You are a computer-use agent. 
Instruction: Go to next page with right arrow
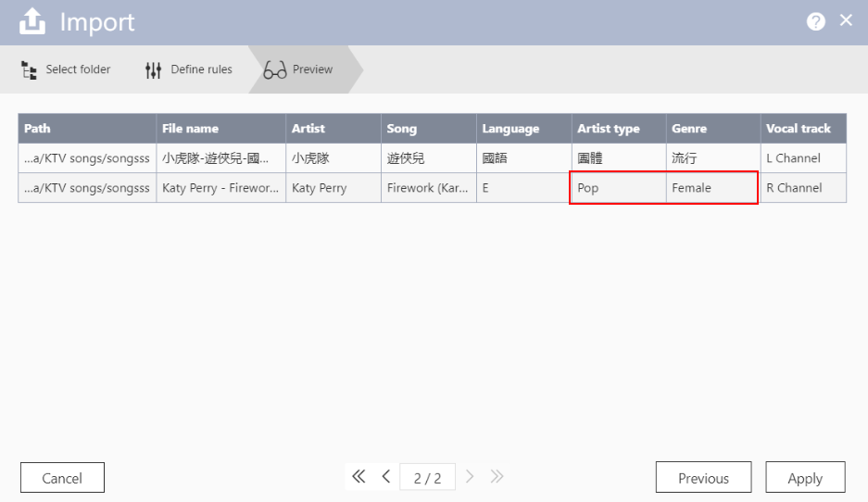click(x=470, y=477)
